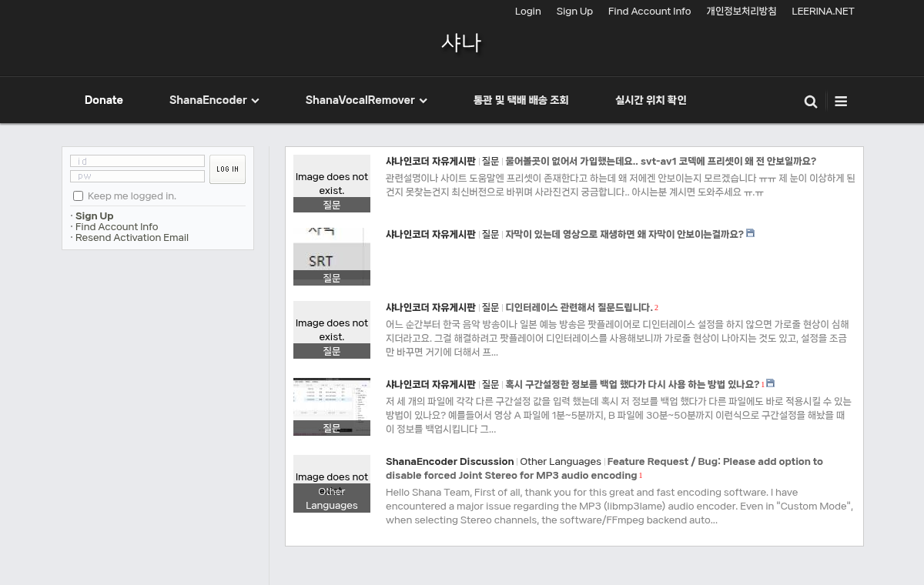Open 샤나인코더 자유게시판 link on 자막 post

(x=430, y=234)
